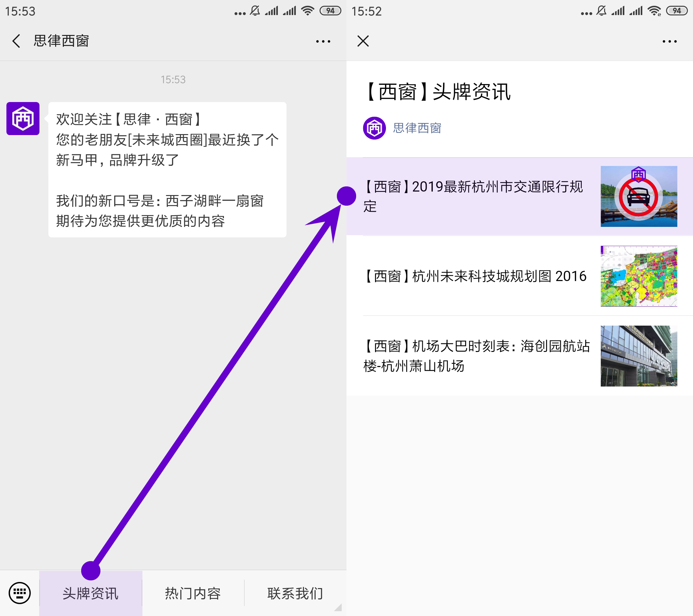Tap the account avatar on the article page
Viewport: 693px width, 616px height.
pos(374,128)
